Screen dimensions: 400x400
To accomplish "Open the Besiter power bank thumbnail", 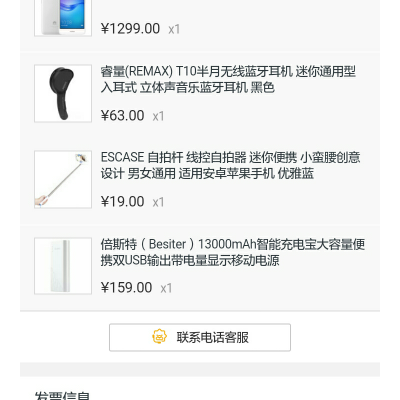I will 63,266.
